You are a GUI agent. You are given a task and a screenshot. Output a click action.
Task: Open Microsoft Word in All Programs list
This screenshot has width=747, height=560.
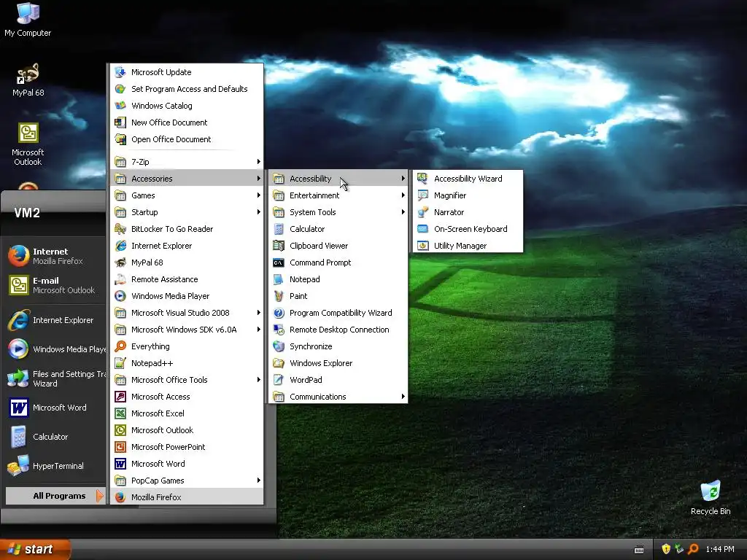click(187, 464)
